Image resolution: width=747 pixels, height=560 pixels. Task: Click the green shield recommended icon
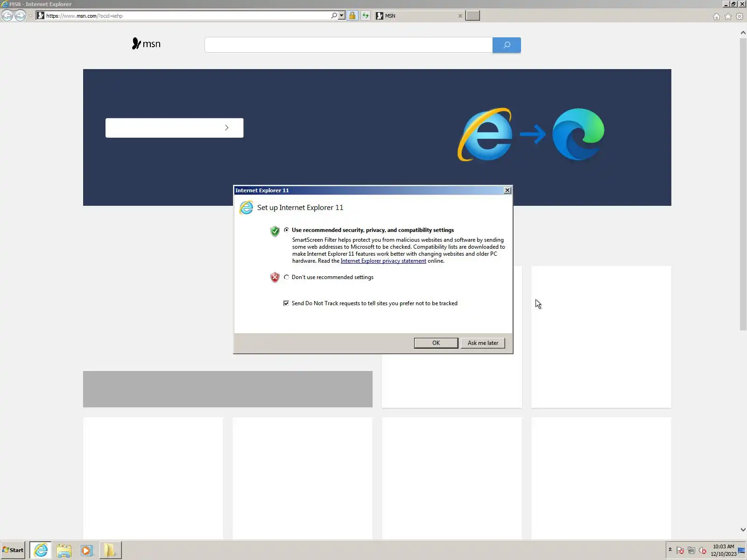click(x=275, y=231)
